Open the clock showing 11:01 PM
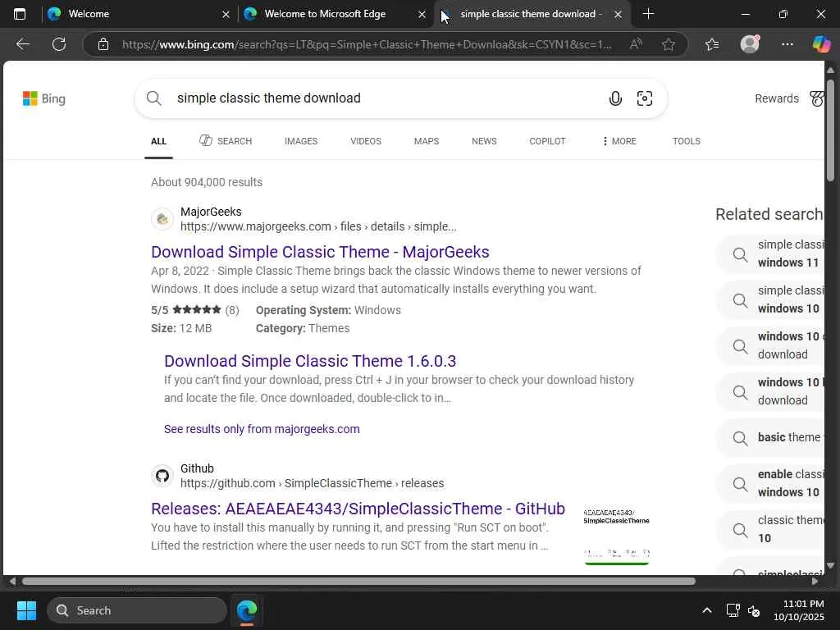The image size is (840, 630). pyautogui.click(x=799, y=610)
